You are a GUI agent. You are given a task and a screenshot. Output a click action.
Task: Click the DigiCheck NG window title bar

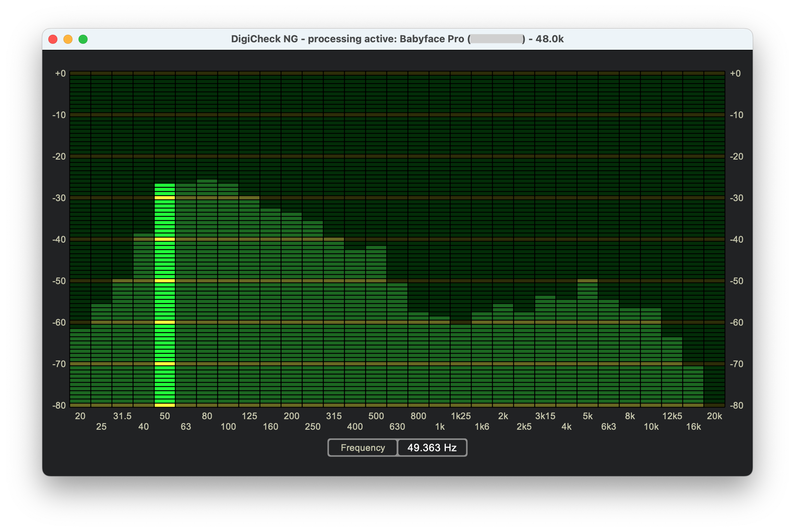(x=397, y=39)
